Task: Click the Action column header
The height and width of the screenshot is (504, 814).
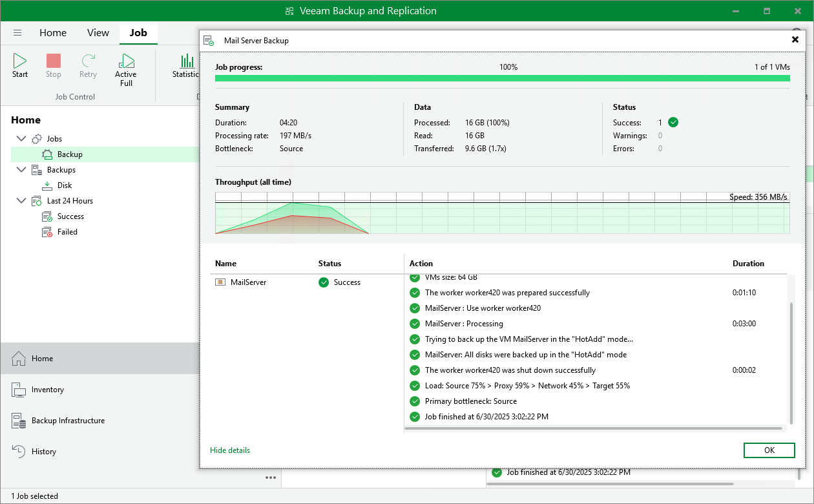Action: point(421,264)
